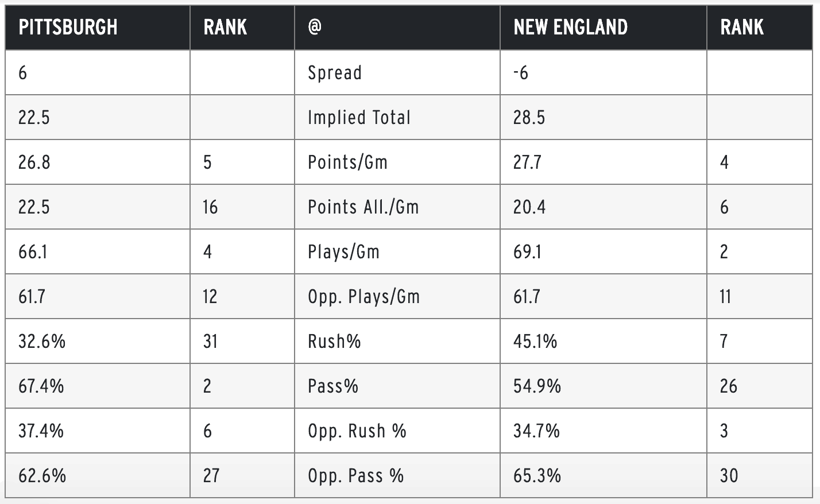The height and width of the screenshot is (504, 820).
Task: Click the Implied Total label cell
Action: point(359,118)
